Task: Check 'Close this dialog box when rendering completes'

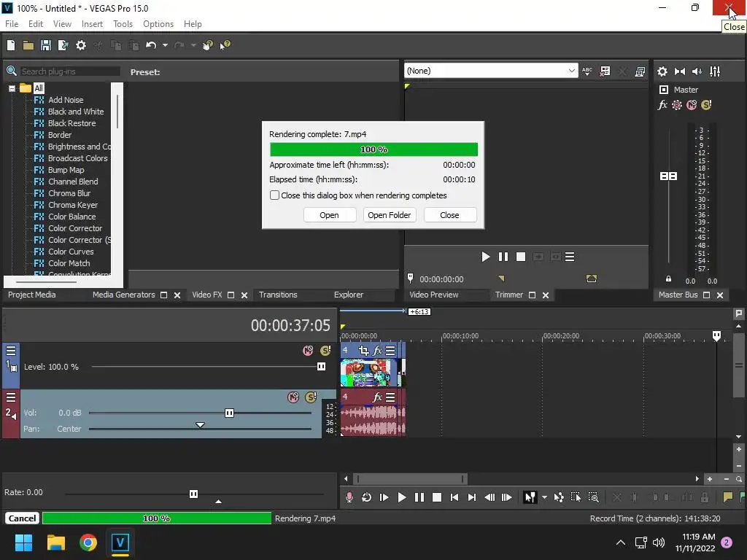Action: (x=274, y=195)
